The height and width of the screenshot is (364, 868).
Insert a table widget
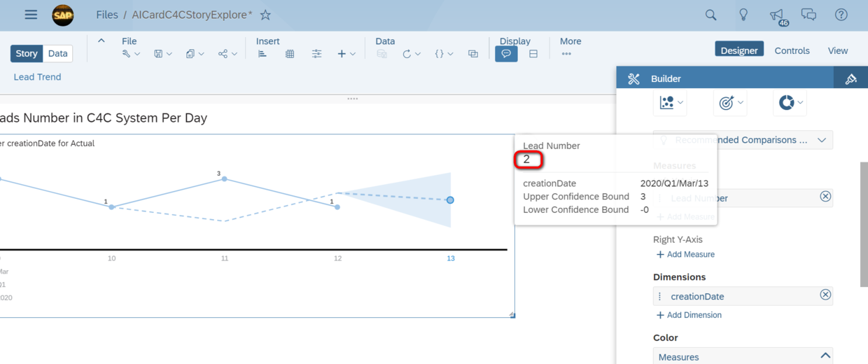click(290, 54)
